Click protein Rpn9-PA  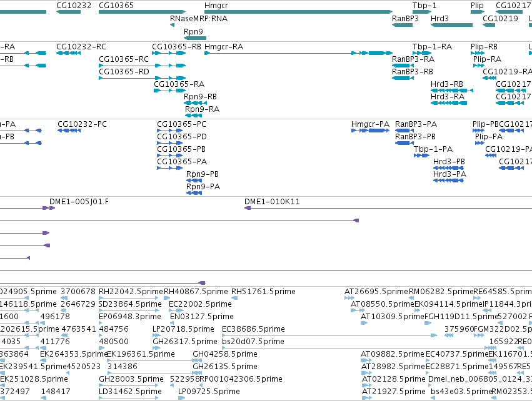coord(203,187)
